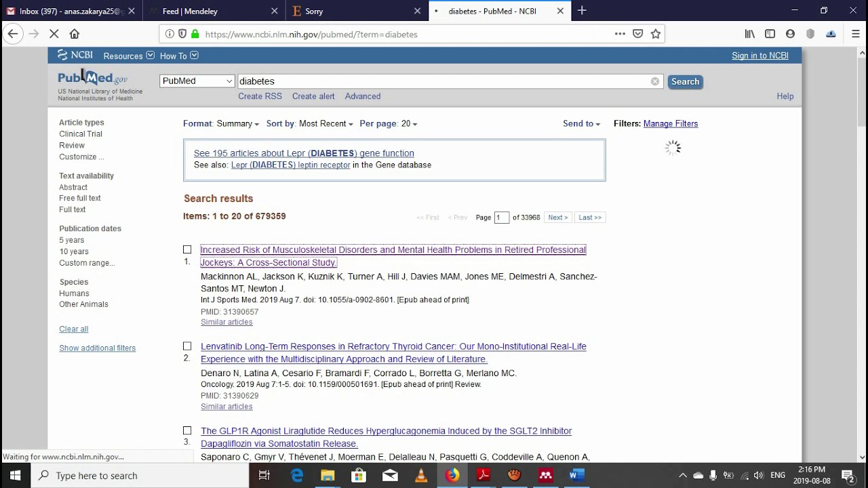The height and width of the screenshot is (488, 868).
Task: Expand Sort by Most Recent dropdown
Action: (309, 123)
